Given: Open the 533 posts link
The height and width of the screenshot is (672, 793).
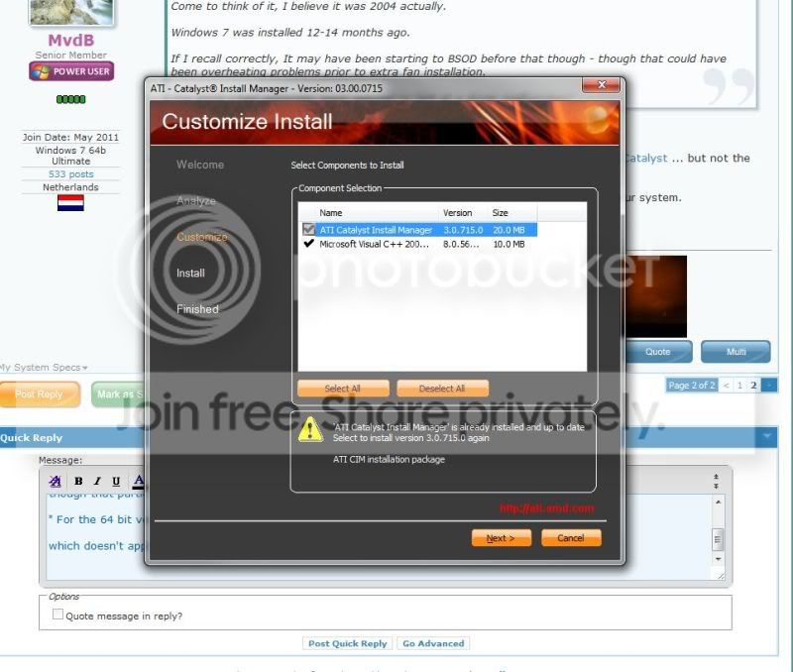Looking at the screenshot, I should click(70, 173).
